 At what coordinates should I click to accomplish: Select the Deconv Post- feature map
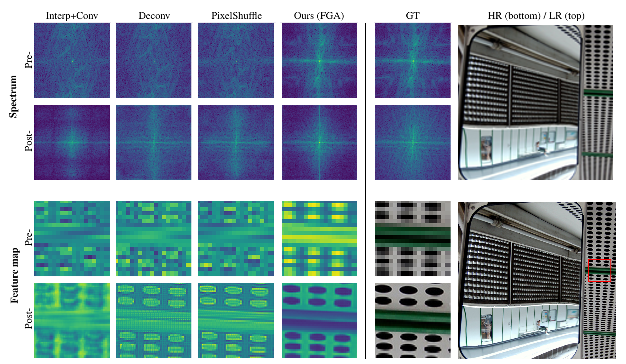click(154, 320)
